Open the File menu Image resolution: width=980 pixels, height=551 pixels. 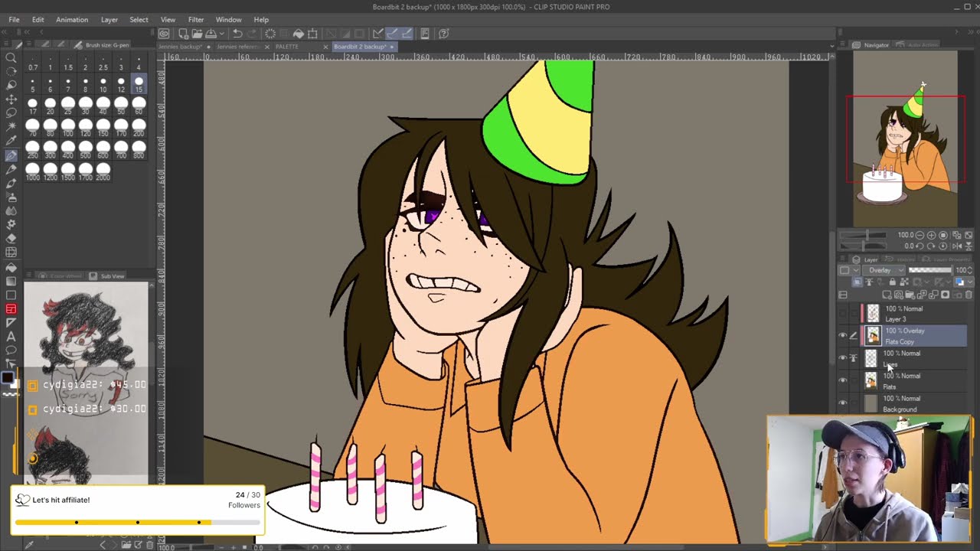point(14,19)
